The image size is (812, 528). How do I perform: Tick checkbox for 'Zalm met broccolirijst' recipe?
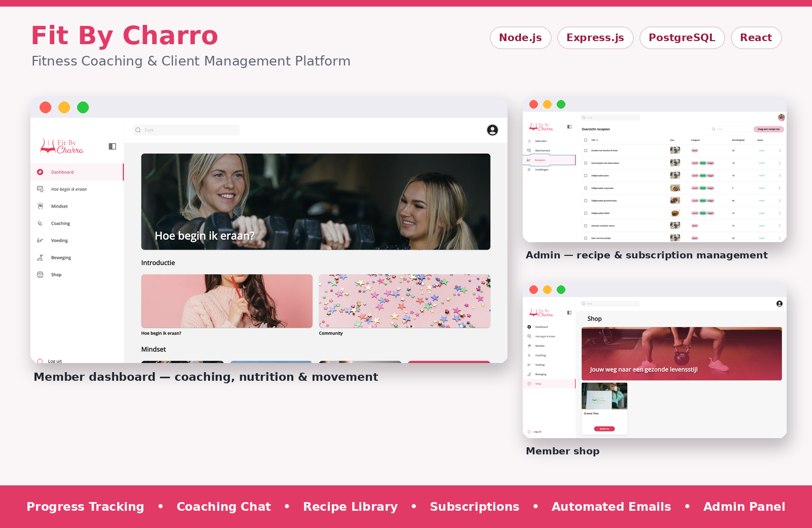pos(586,238)
